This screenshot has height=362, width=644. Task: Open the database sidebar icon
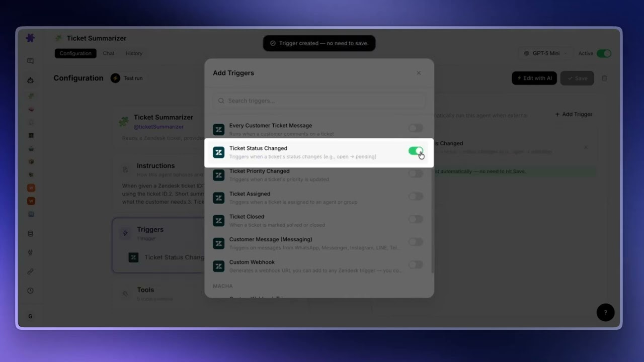[30, 234]
